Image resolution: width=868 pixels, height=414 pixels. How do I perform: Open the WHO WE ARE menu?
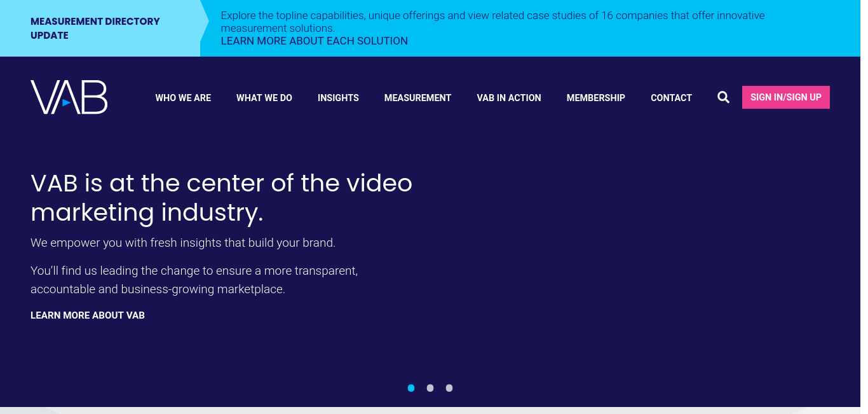[x=183, y=98]
